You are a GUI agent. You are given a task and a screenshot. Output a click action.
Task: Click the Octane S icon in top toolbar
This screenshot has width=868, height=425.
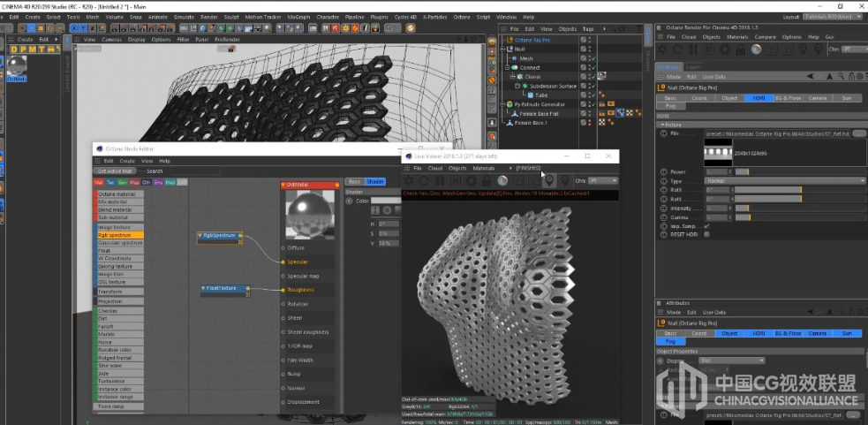tap(411, 27)
